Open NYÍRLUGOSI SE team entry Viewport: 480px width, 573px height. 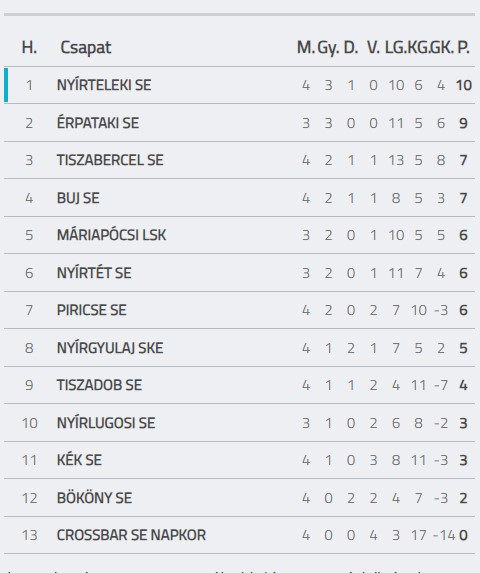106,423
